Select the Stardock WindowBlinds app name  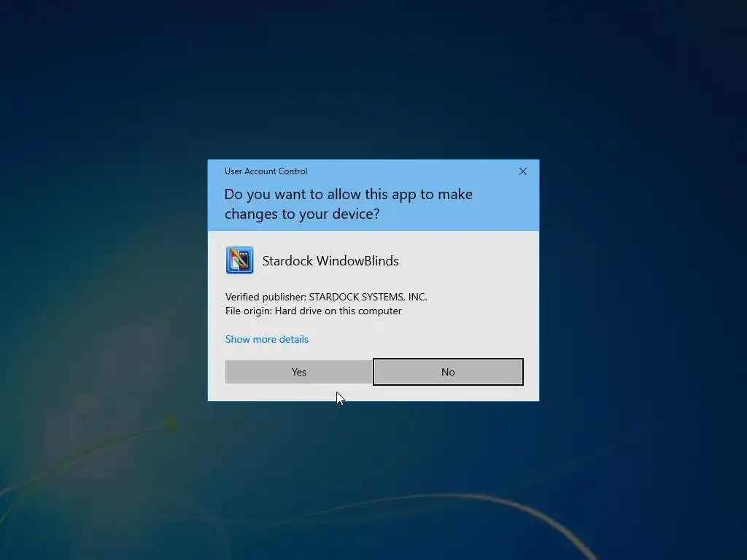point(330,261)
